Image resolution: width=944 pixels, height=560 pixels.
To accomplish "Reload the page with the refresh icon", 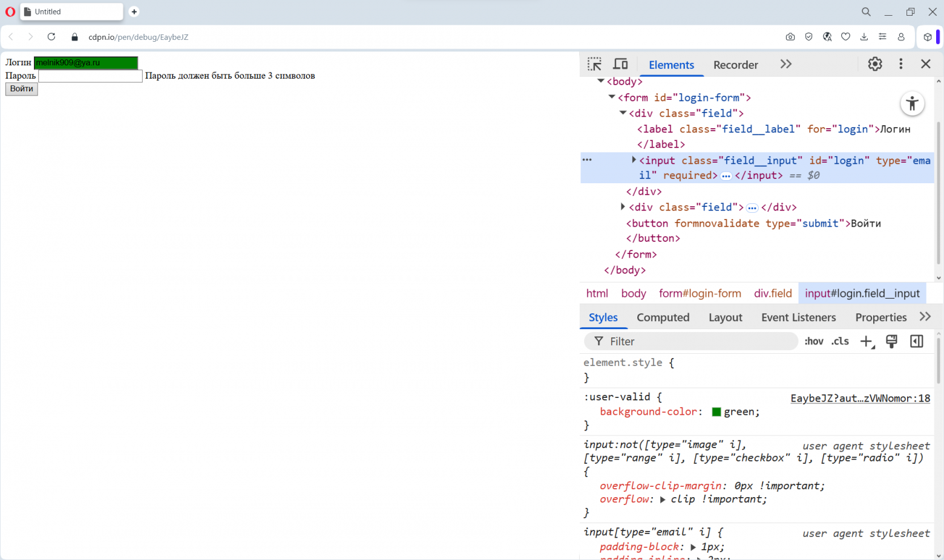I will click(x=51, y=37).
